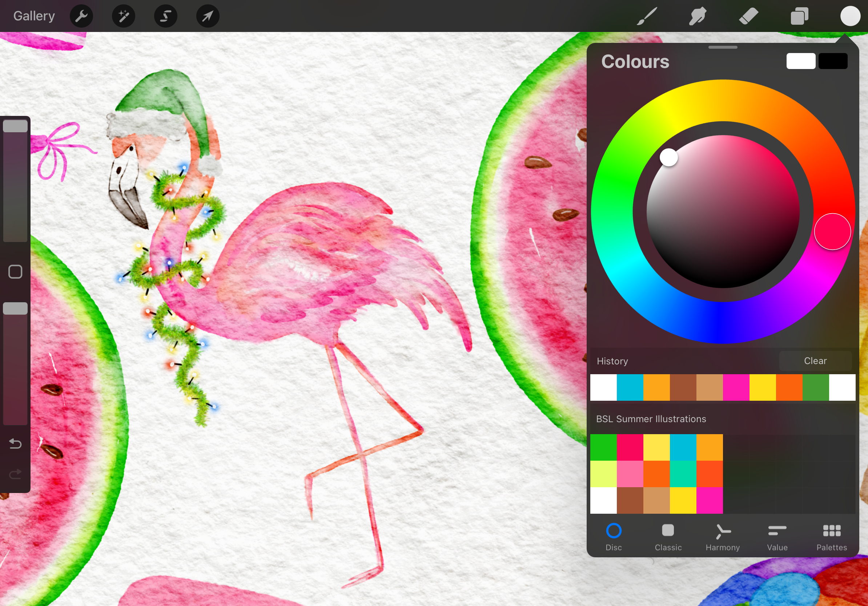The height and width of the screenshot is (606, 868).
Task: Click the BSL Summer Illustrations palette title
Action: [651, 419]
